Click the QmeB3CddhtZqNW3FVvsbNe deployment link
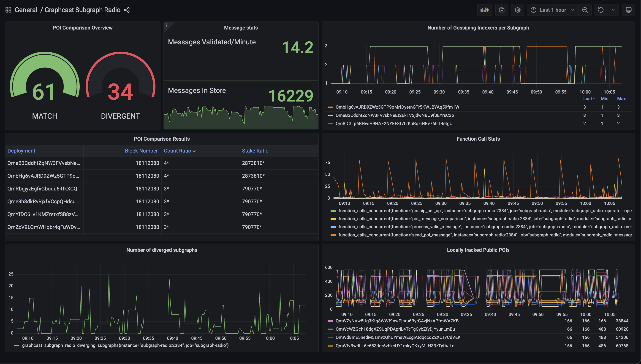The height and width of the screenshot is (364, 641). pyautogui.click(x=44, y=163)
